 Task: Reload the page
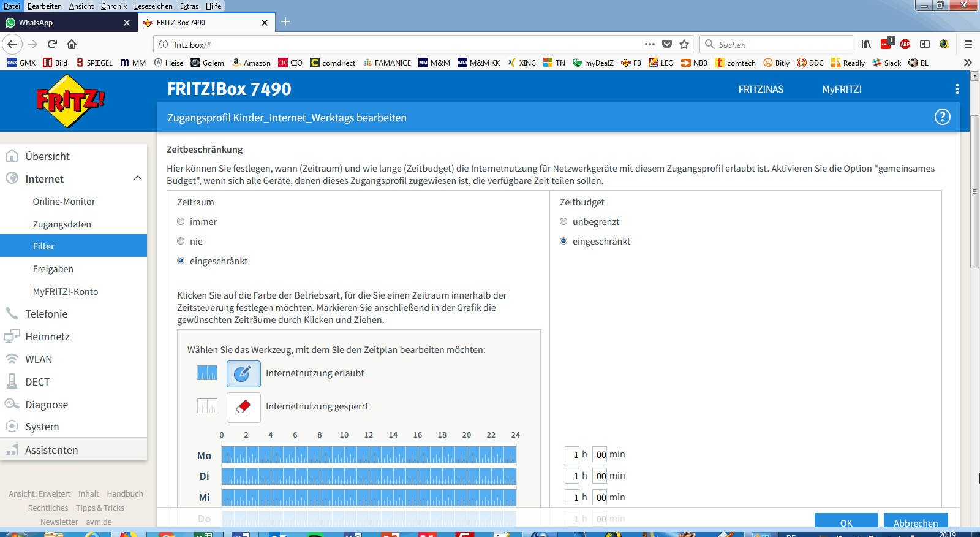pos(52,44)
